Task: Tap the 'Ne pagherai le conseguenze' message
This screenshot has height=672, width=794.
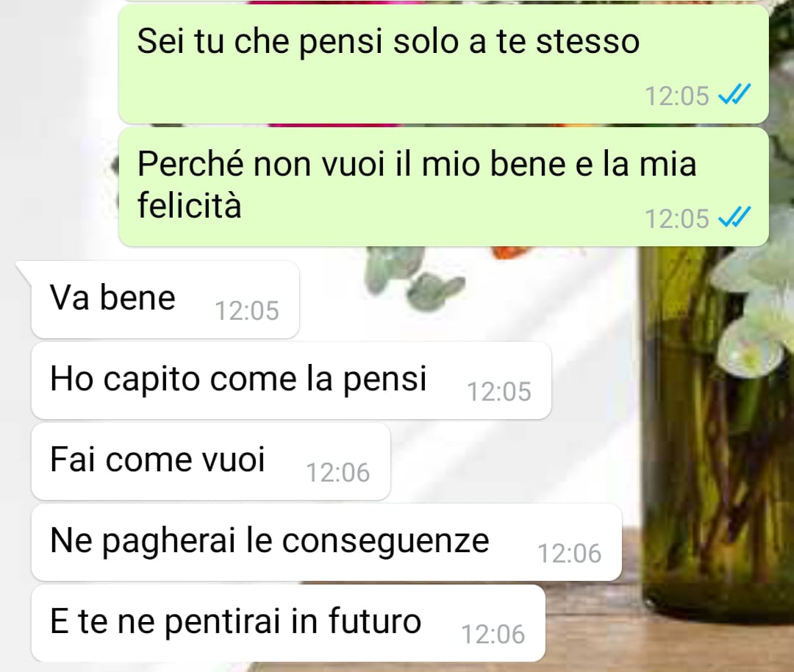Action: pyautogui.click(x=326, y=543)
